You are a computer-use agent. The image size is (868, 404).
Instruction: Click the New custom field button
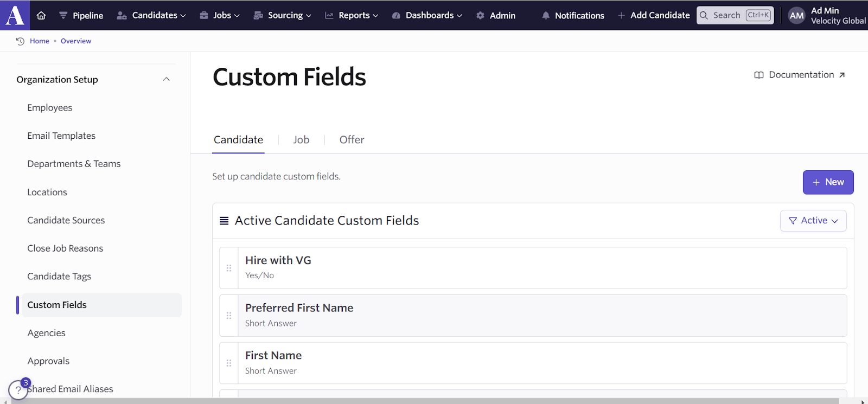(828, 182)
